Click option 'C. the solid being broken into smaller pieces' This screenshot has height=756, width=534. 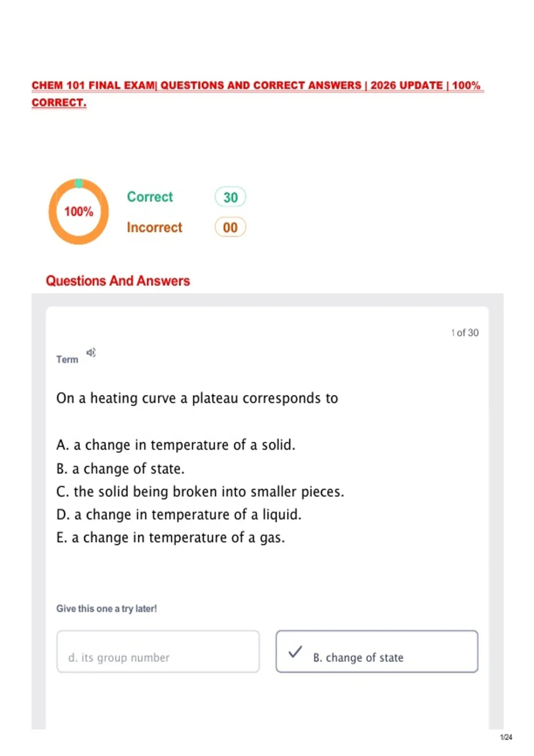tap(200, 491)
